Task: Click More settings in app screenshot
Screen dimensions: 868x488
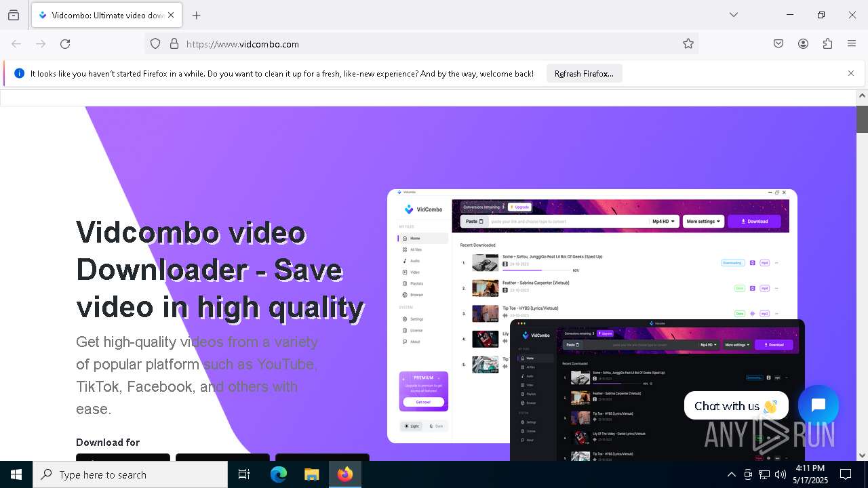Action: [x=703, y=222]
